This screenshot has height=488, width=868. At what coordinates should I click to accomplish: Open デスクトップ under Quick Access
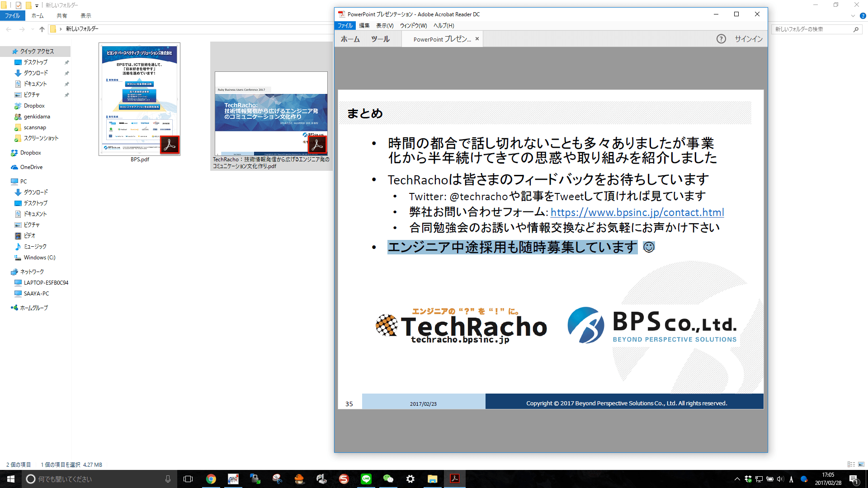pyautogui.click(x=35, y=62)
